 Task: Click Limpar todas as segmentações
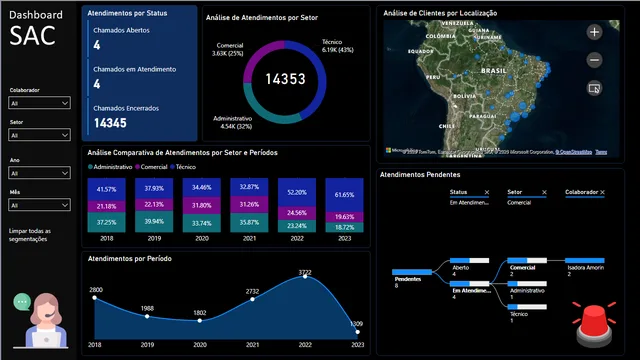[x=30, y=235]
